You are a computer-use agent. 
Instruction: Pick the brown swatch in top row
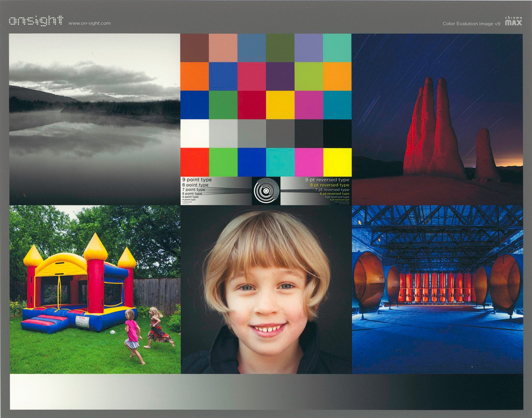(x=194, y=48)
